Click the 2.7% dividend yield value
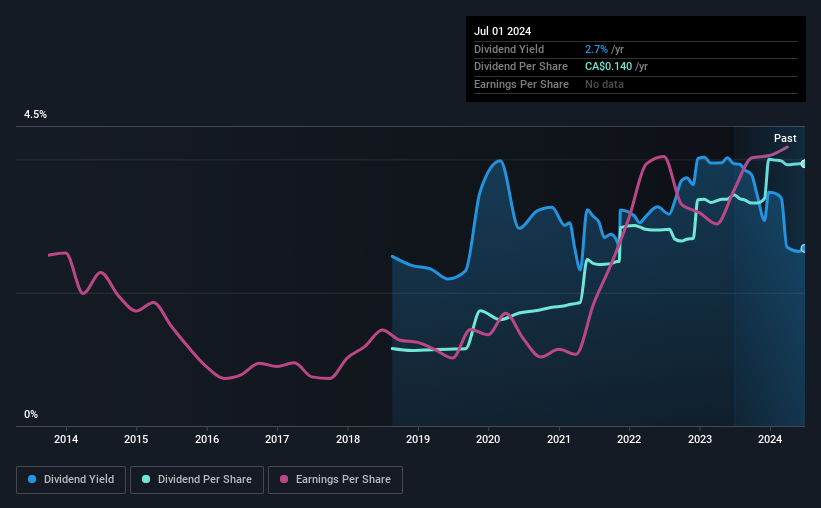821x508 pixels. coord(596,49)
